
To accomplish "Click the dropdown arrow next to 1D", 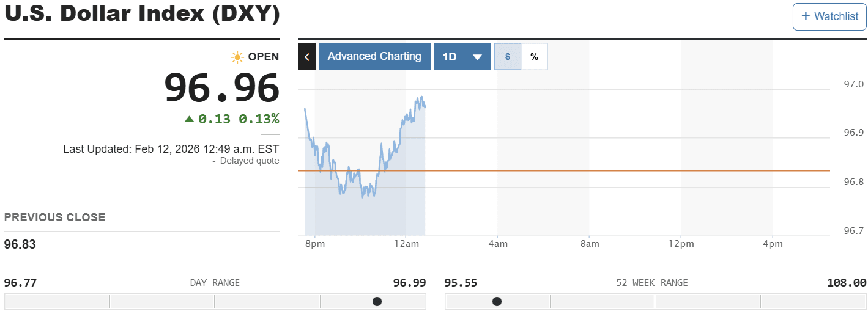I will (478, 57).
